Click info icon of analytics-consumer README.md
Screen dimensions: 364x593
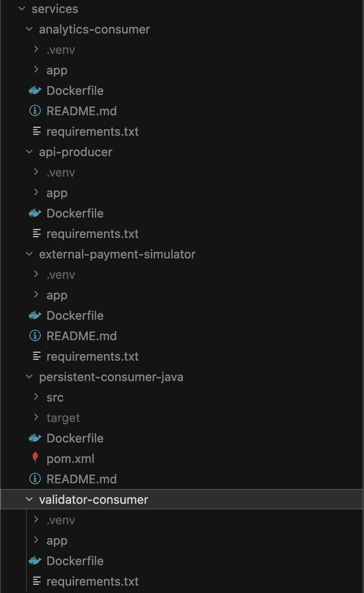click(x=35, y=111)
